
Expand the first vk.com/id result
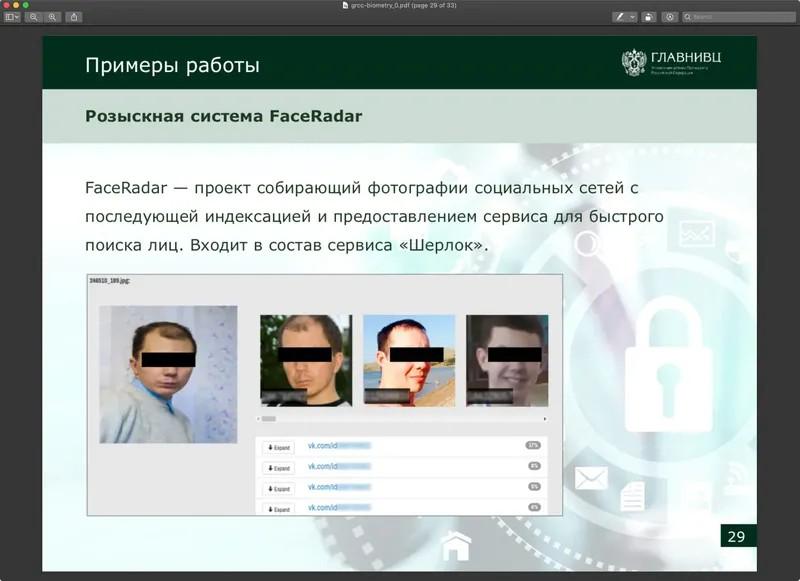pos(279,447)
